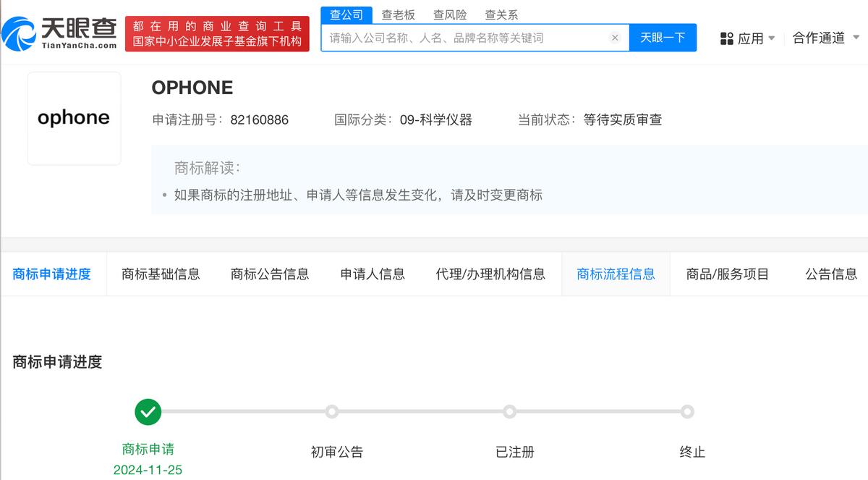Select the OPHONE trademark title
The width and height of the screenshot is (868, 480).
[192, 88]
